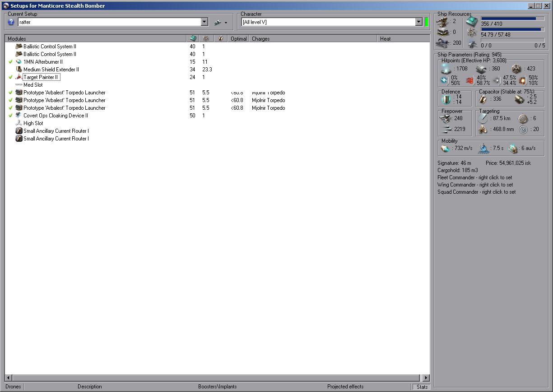Click the explosive resistance icon
The height and width of the screenshot is (392, 553).
(523, 80)
